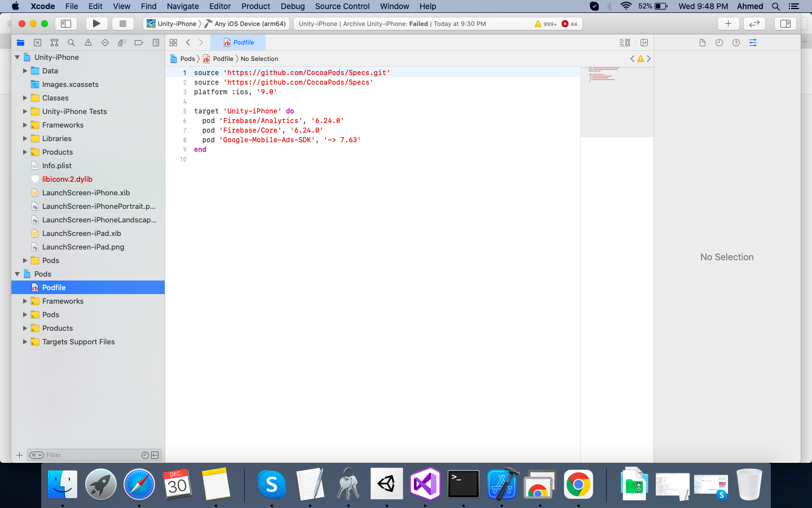This screenshot has width=812, height=508.
Task: Toggle the code review view
Action: pyautogui.click(x=754, y=24)
